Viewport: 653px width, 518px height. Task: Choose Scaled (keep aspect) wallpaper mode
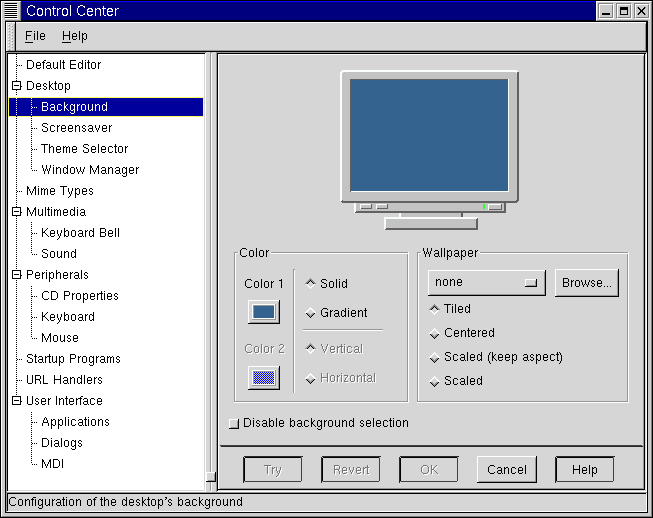434,357
